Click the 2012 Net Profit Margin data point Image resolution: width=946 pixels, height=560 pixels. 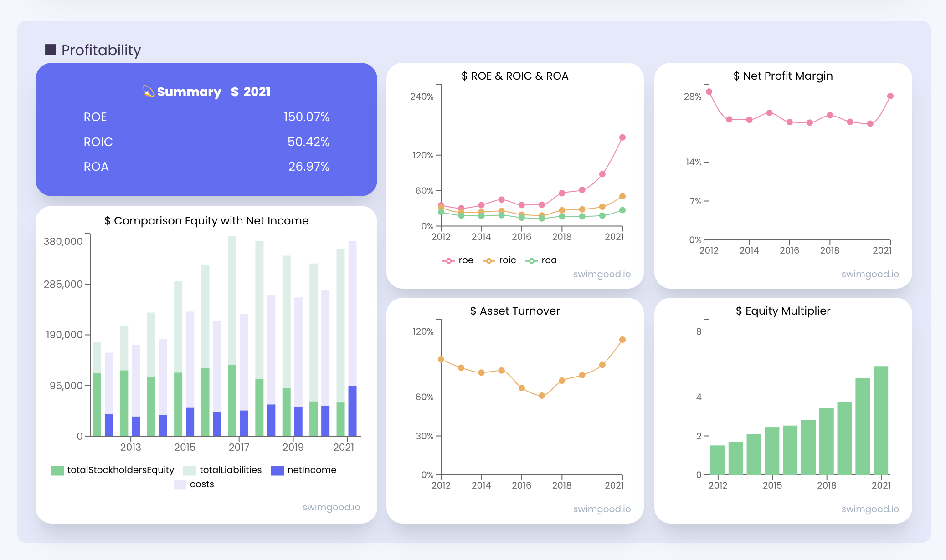(x=709, y=92)
